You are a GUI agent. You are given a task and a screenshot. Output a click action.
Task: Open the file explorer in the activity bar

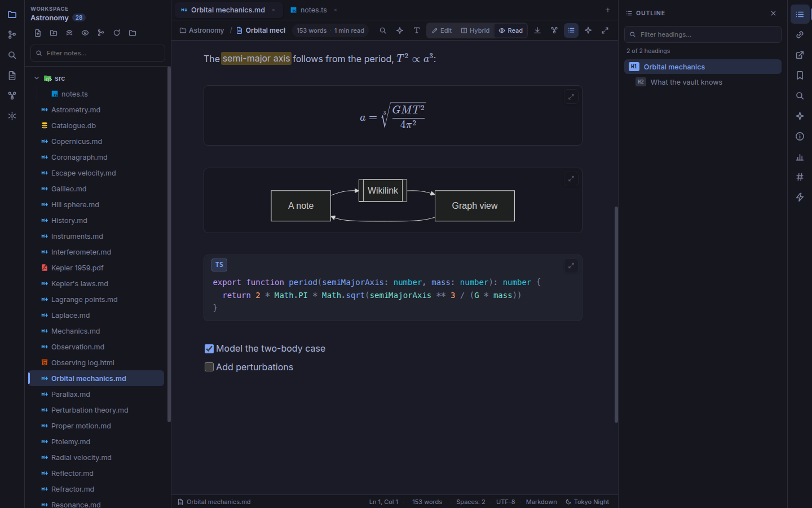pyautogui.click(x=12, y=15)
